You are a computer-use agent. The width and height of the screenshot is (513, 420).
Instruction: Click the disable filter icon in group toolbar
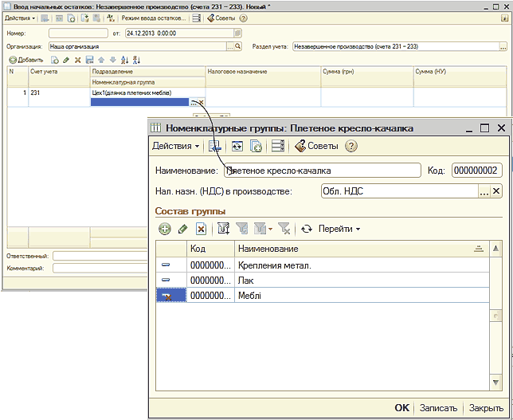(x=284, y=229)
